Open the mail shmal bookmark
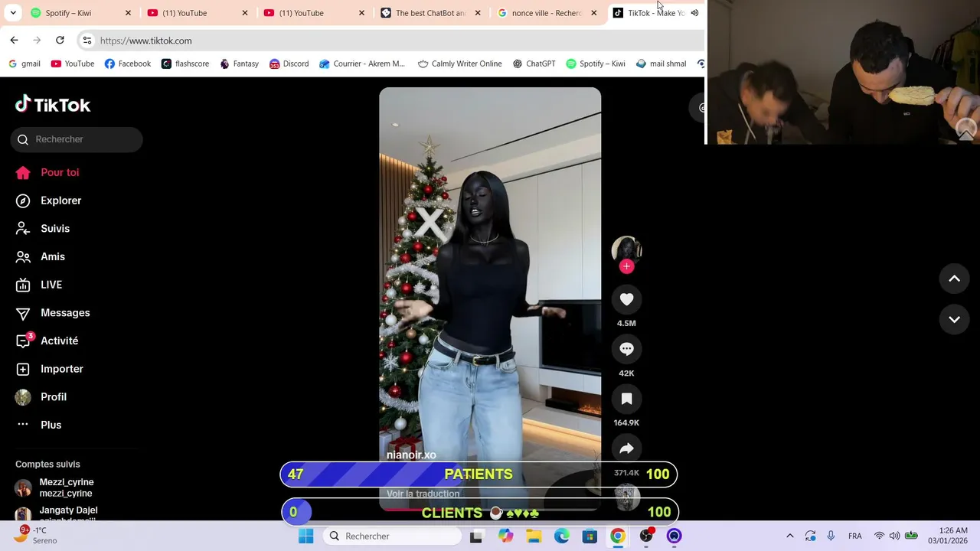Image resolution: width=980 pixels, height=551 pixels. [x=661, y=64]
